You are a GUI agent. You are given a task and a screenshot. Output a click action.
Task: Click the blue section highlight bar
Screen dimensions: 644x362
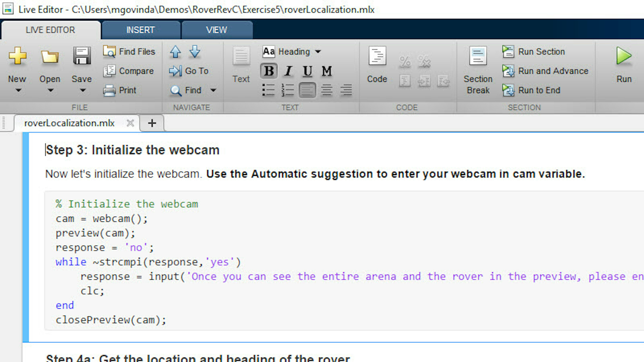click(26, 237)
